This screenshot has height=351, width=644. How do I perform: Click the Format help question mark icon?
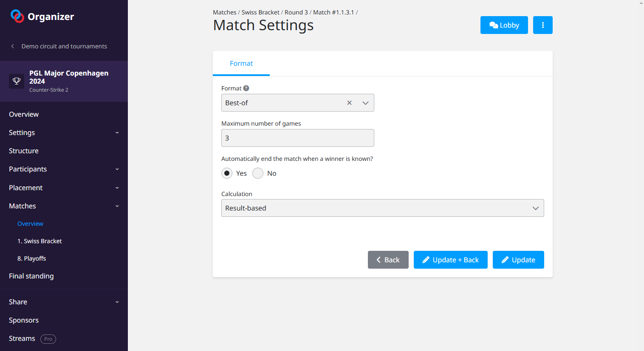[246, 88]
